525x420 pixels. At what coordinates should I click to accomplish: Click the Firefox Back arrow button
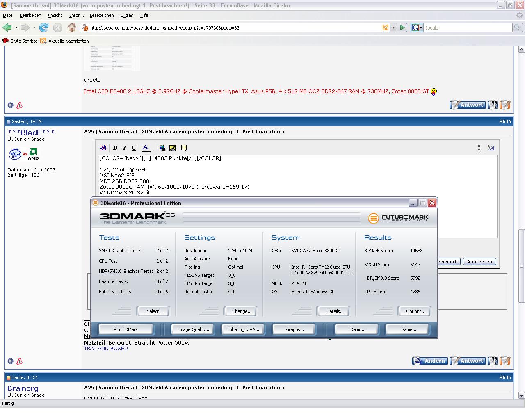pos(7,27)
